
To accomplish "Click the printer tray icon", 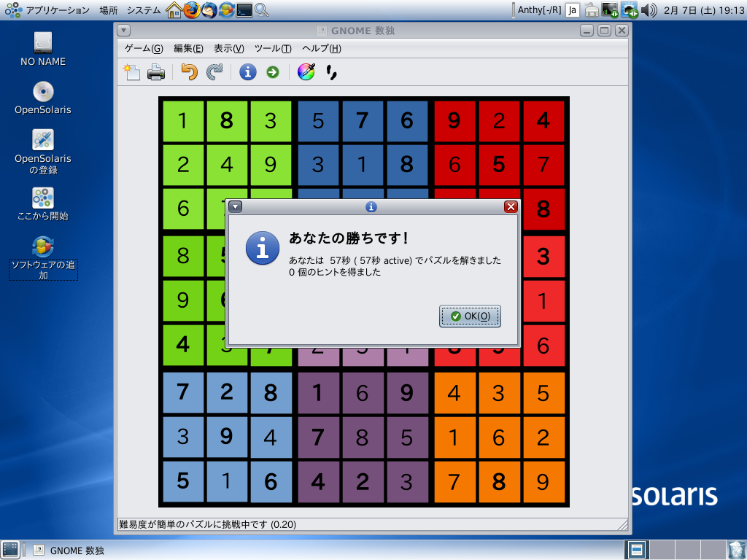I will click(x=591, y=9).
